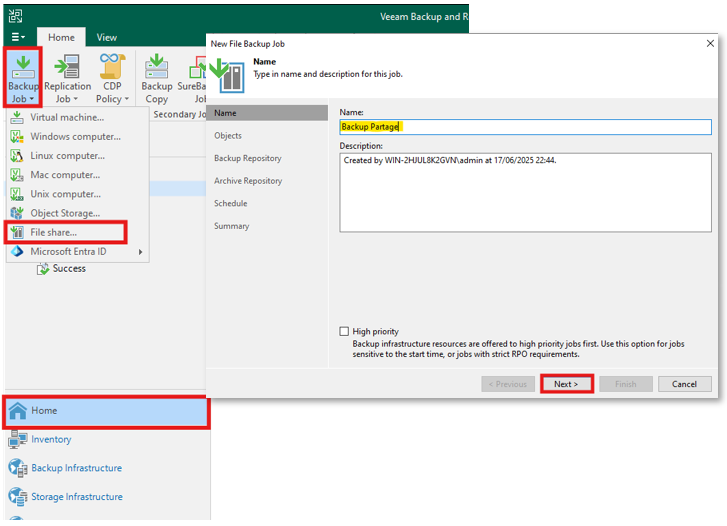Choose Virtual machine... from the menu
The width and height of the screenshot is (727, 526).
pyautogui.click(x=66, y=118)
